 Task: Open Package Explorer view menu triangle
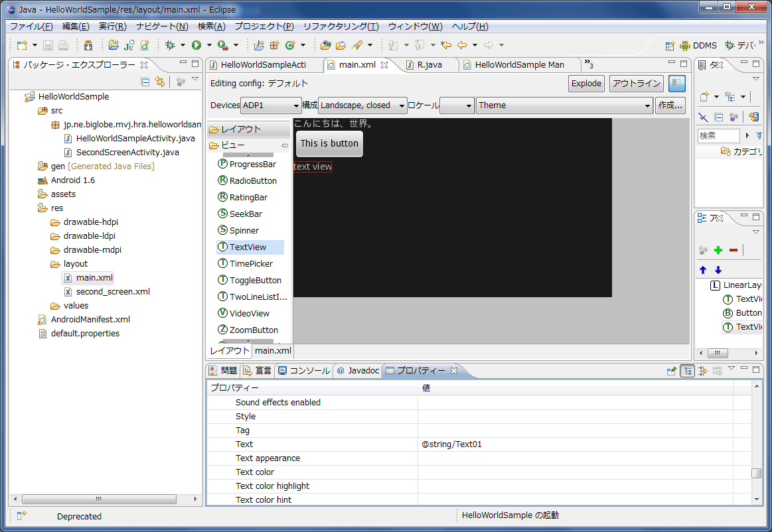(x=195, y=79)
